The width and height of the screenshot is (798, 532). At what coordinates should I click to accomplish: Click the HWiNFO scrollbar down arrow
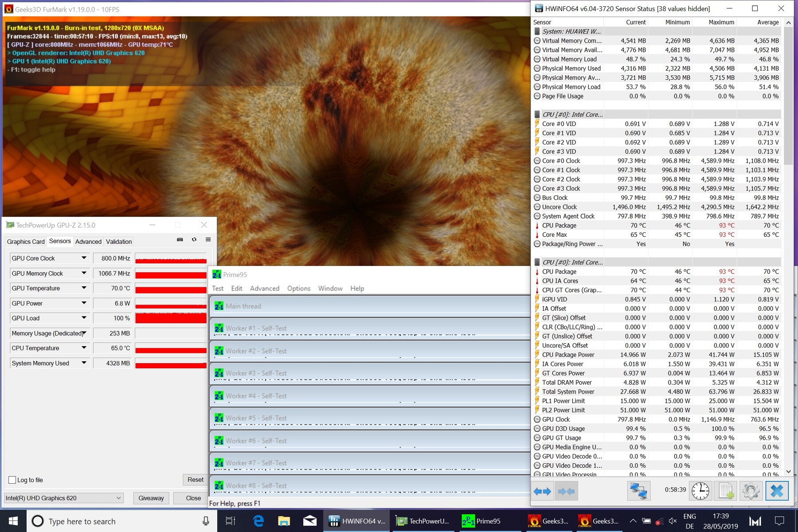click(788, 472)
